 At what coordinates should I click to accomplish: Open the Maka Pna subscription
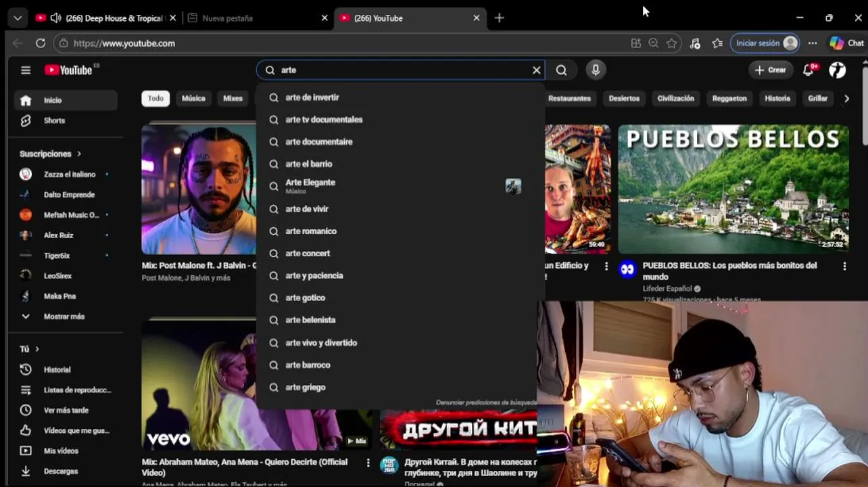(65, 296)
